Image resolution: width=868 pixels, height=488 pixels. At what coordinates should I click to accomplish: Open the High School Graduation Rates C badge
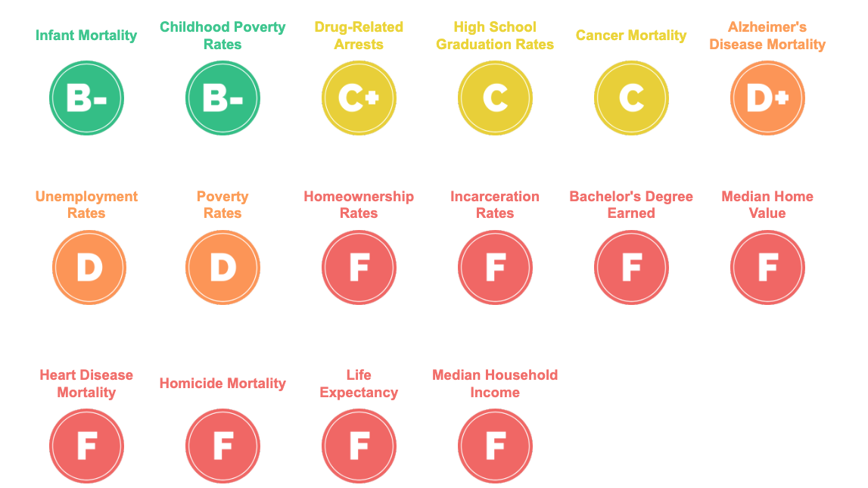tap(495, 98)
